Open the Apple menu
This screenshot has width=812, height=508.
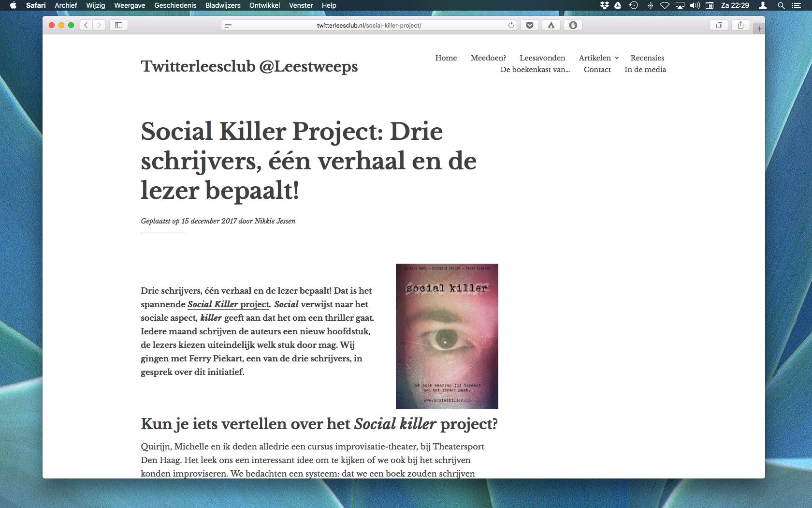click(x=13, y=5)
